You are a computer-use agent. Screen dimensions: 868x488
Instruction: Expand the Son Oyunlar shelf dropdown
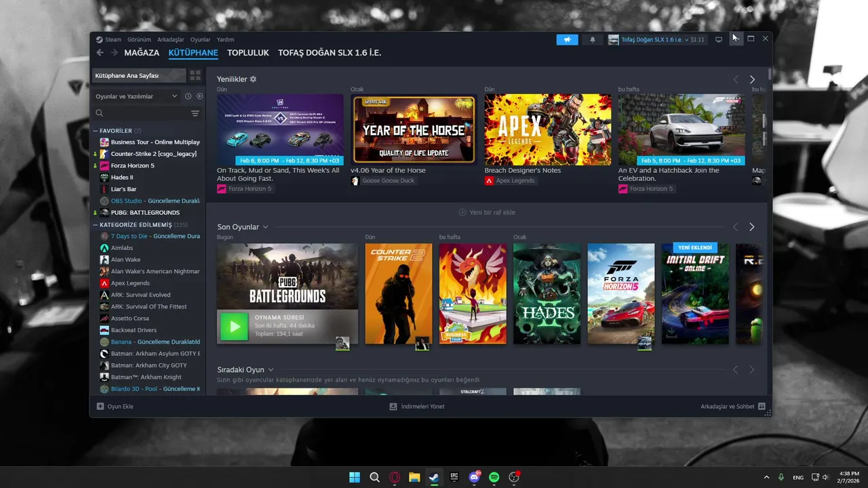(x=265, y=227)
